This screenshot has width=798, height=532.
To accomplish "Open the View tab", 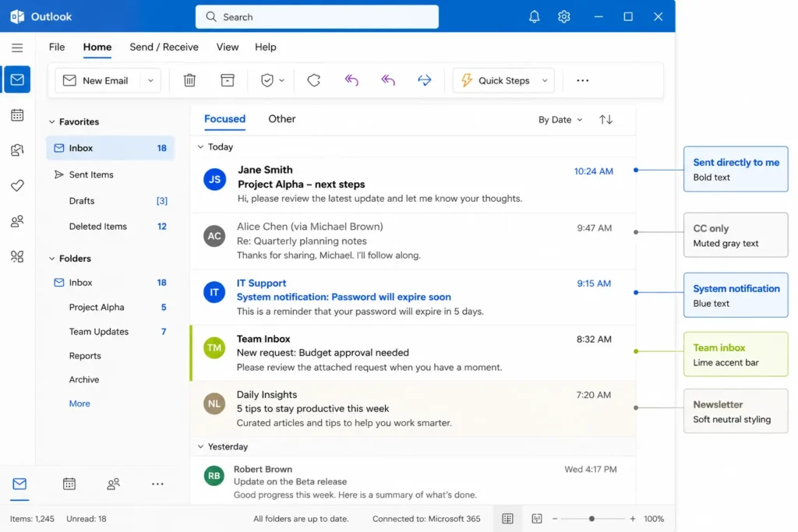I will point(227,47).
